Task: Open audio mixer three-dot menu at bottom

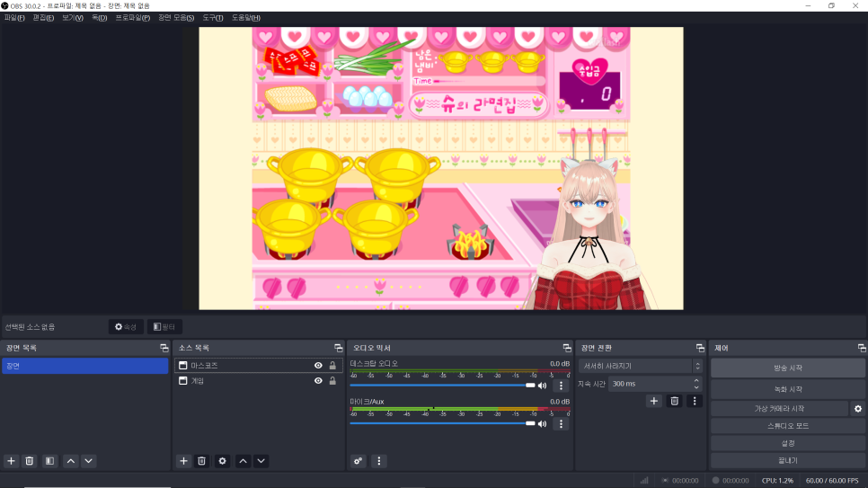Action: pos(378,461)
